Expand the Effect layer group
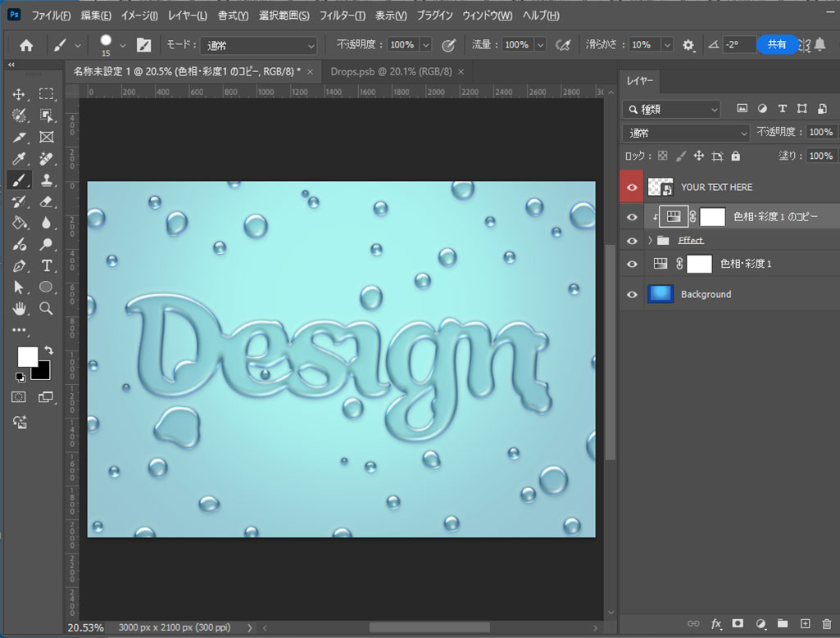Image resolution: width=840 pixels, height=638 pixels. (650, 241)
